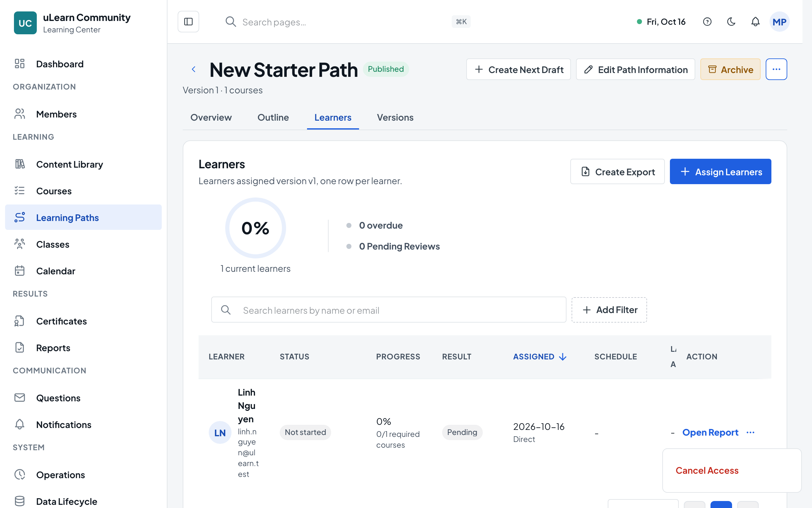Choose Cancel Access from the popup menu

(x=707, y=470)
